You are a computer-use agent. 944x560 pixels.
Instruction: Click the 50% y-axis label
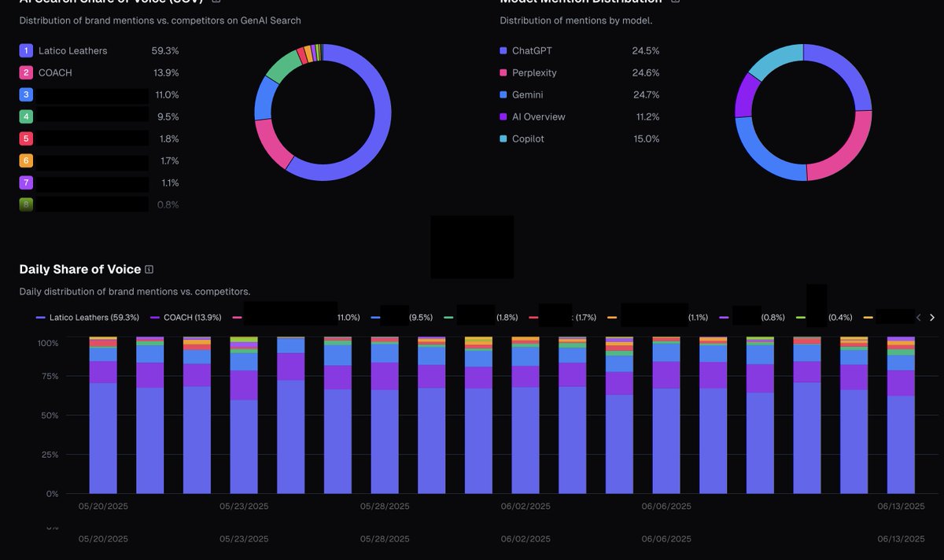pyautogui.click(x=49, y=415)
